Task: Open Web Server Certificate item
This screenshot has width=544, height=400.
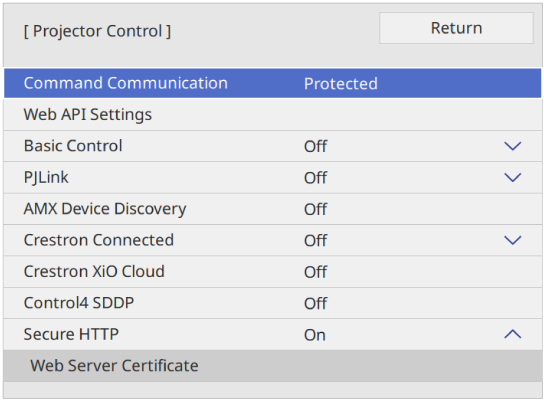Action: (x=272, y=366)
